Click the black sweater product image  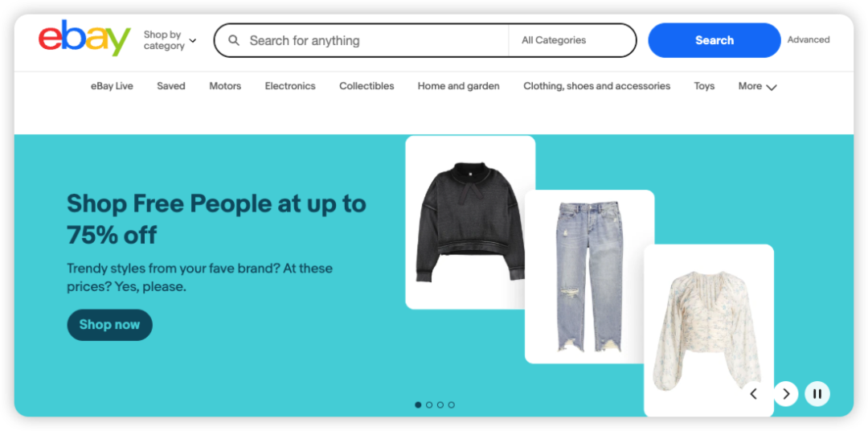tap(470, 222)
